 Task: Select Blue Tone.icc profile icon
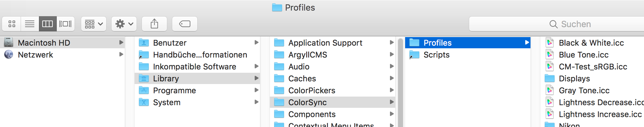550,54
